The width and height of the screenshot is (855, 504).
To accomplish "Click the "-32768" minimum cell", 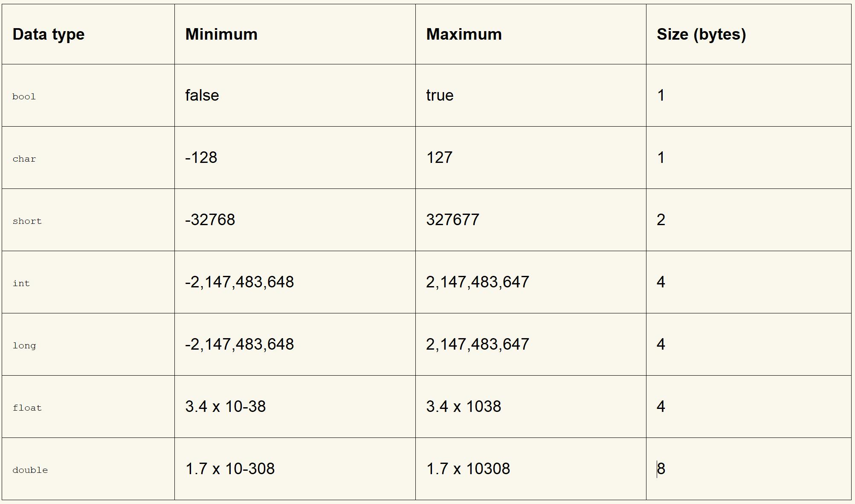I will (x=210, y=220).
